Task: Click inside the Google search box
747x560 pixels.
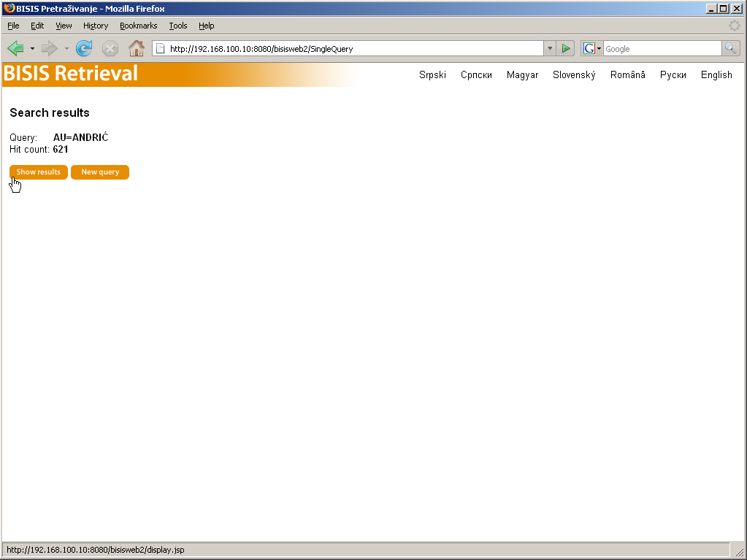Action: pyautogui.click(x=662, y=49)
